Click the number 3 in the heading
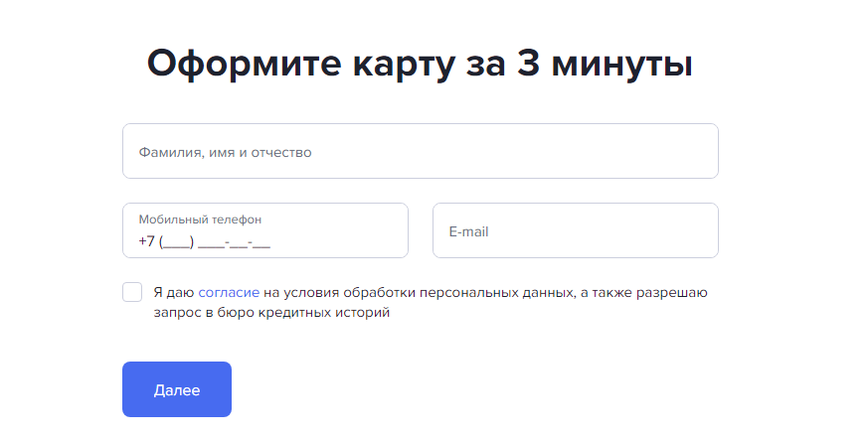 (x=529, y=63)
